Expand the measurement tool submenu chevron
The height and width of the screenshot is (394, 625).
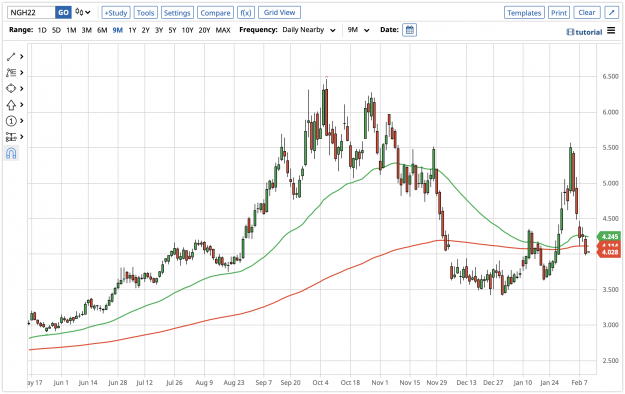point(22,137)
